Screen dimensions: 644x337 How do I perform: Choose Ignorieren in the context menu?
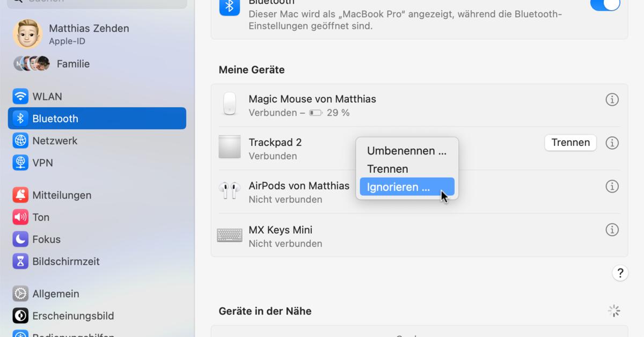398,186
